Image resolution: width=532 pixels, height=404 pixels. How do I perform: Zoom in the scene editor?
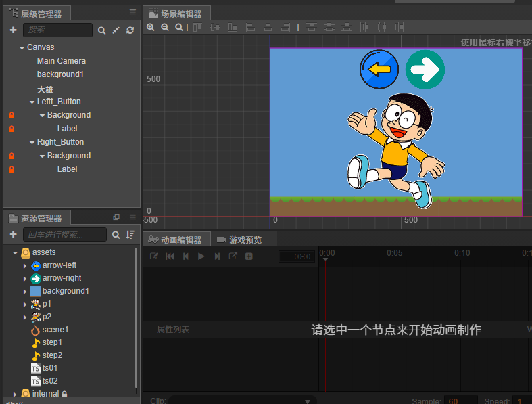point(151,28)
